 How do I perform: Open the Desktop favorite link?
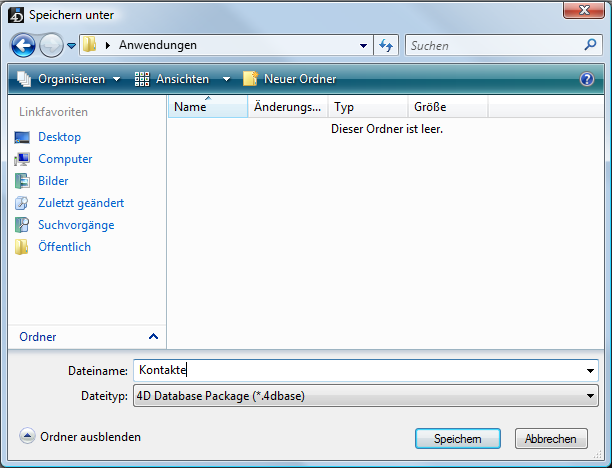click(x=59, y=137)
